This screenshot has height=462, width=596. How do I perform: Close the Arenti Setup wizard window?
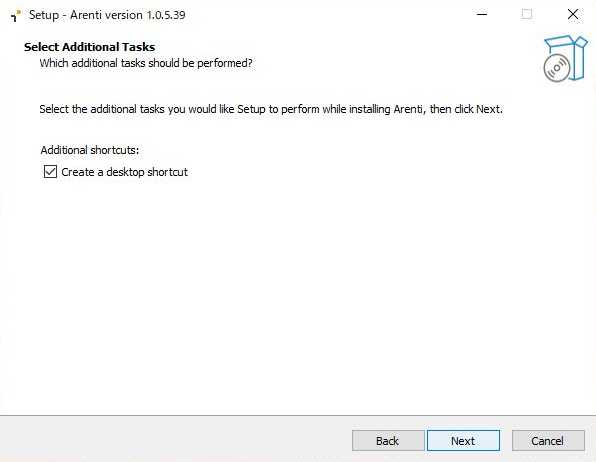[573, 14]
